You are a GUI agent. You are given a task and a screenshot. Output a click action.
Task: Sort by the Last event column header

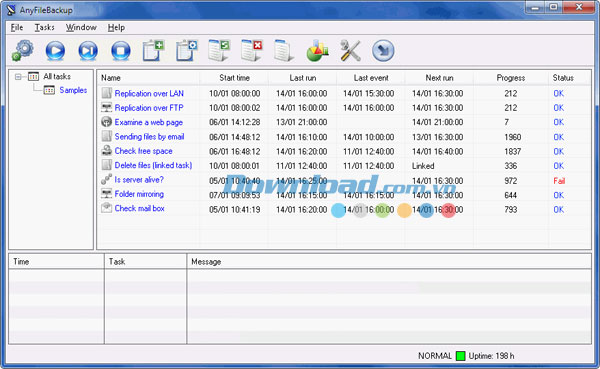click(371, 78)
